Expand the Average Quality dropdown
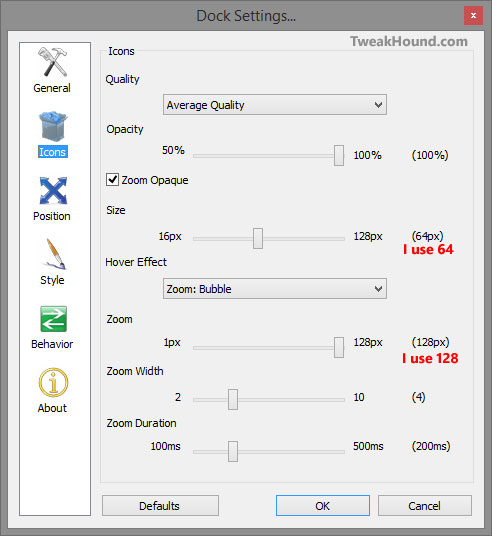The image size is (492, 536). point(275,105)
